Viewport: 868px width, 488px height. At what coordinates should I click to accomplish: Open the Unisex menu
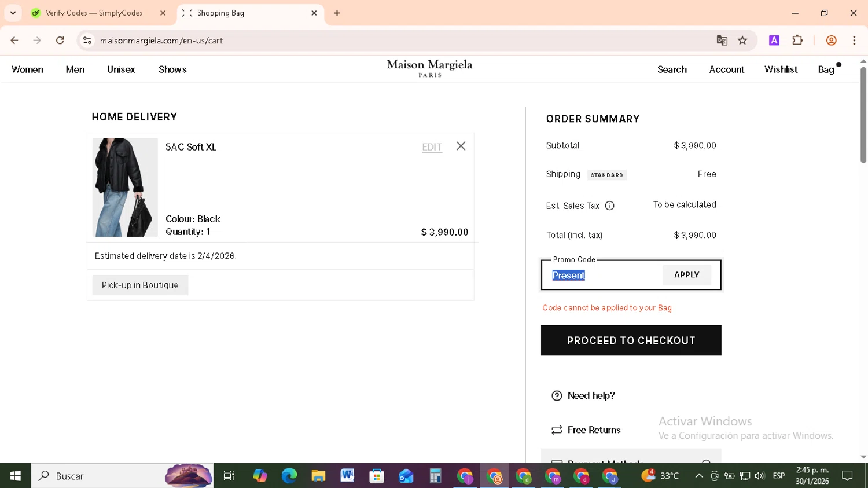(121, 69)
